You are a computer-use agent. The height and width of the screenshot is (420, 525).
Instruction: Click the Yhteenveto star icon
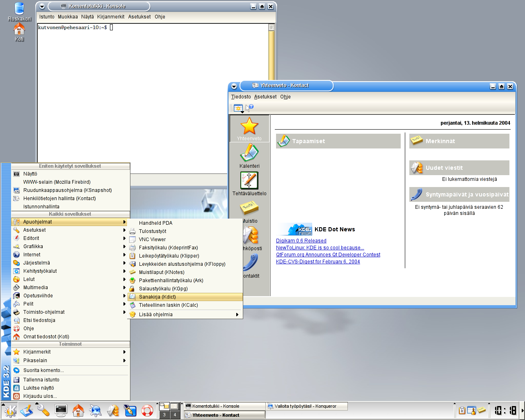click(x=249, y=128)
